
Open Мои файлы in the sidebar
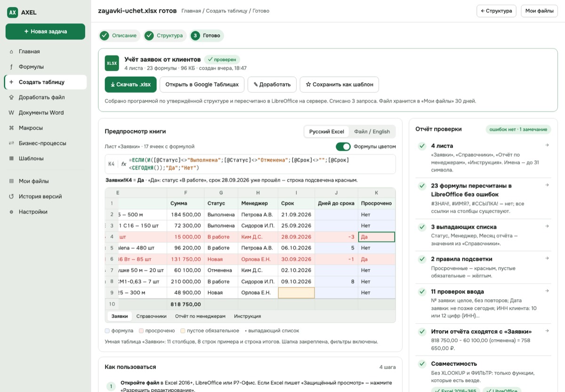tap(45, 181)
